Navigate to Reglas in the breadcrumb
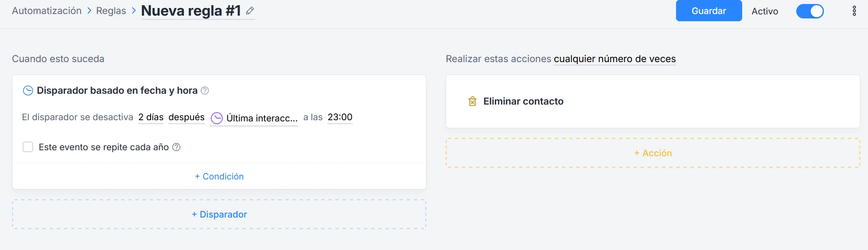Image resolution: width=868 pixels, height=250 pixels. 111,11
